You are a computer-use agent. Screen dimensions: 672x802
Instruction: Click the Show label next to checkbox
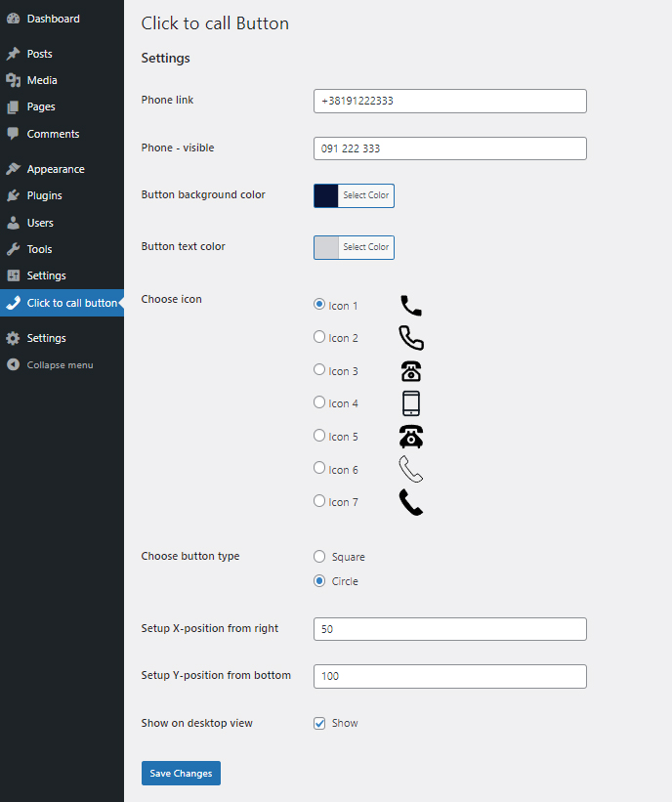[345, 723]
